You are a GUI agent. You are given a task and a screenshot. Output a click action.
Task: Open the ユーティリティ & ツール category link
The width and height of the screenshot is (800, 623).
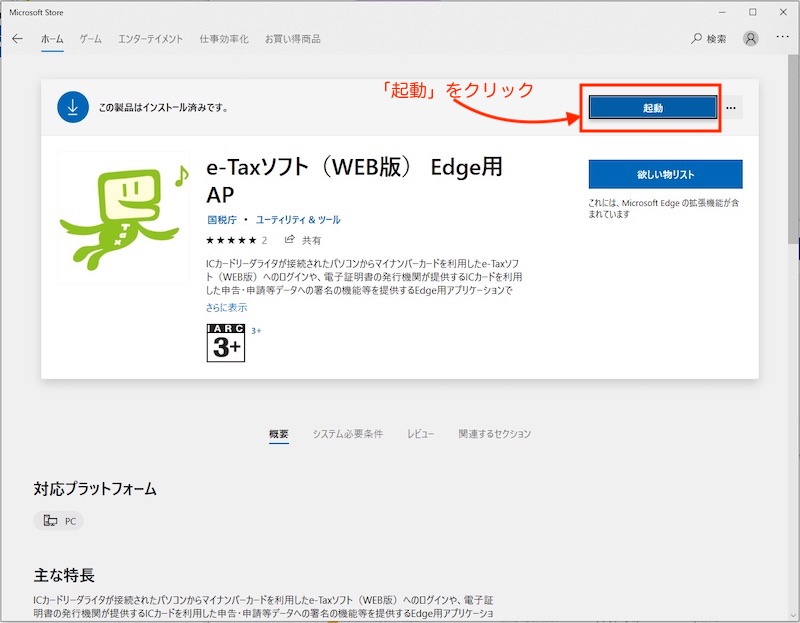[x=298, y=219]
